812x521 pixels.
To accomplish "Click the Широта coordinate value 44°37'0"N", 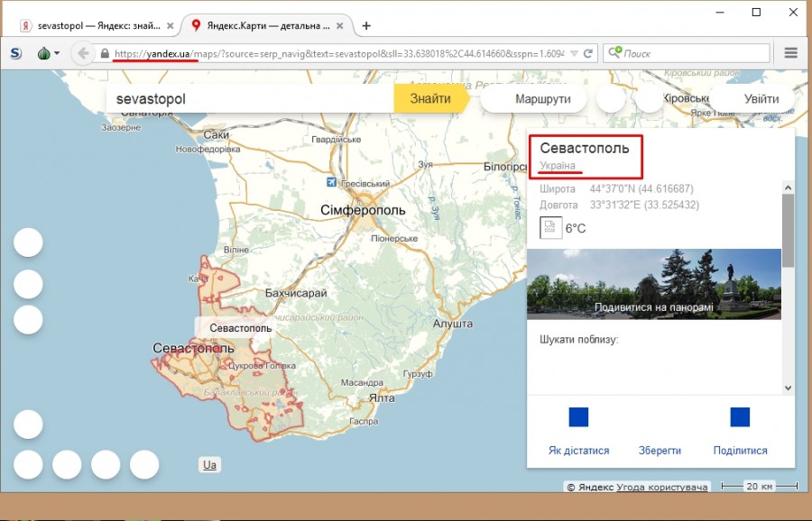I will [641, 189].
